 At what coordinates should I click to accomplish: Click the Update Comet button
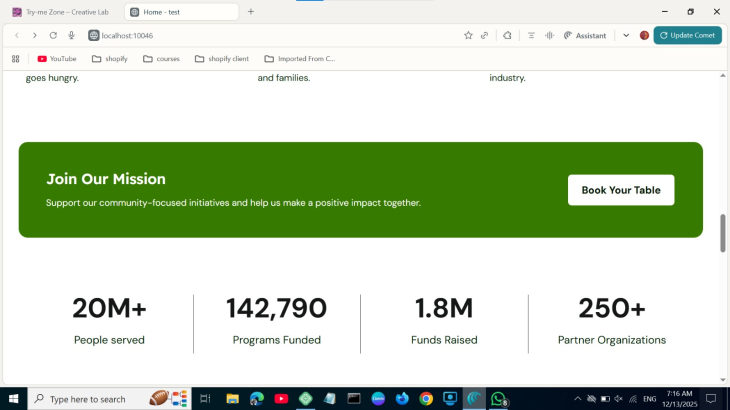(x=687, y=35)
